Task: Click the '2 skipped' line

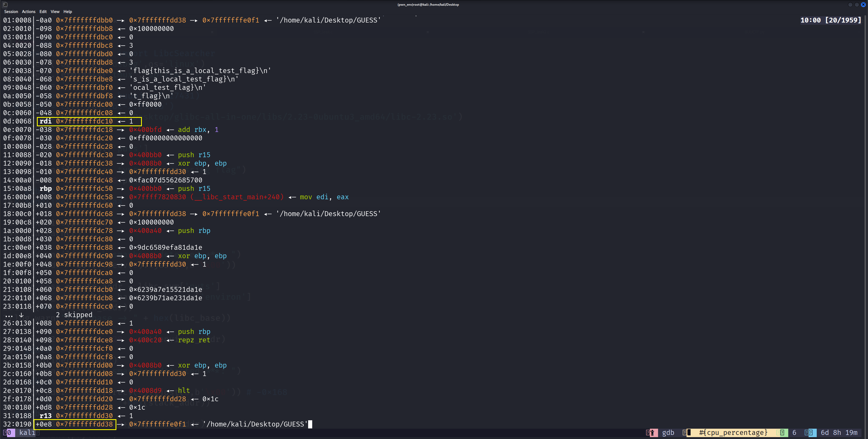Action: pos(74,315)
